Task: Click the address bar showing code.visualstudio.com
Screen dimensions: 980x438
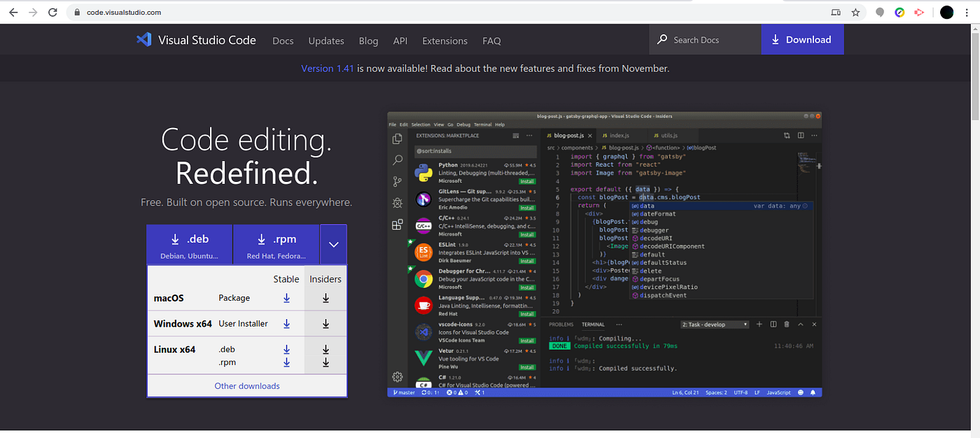Action: (448, 13)
